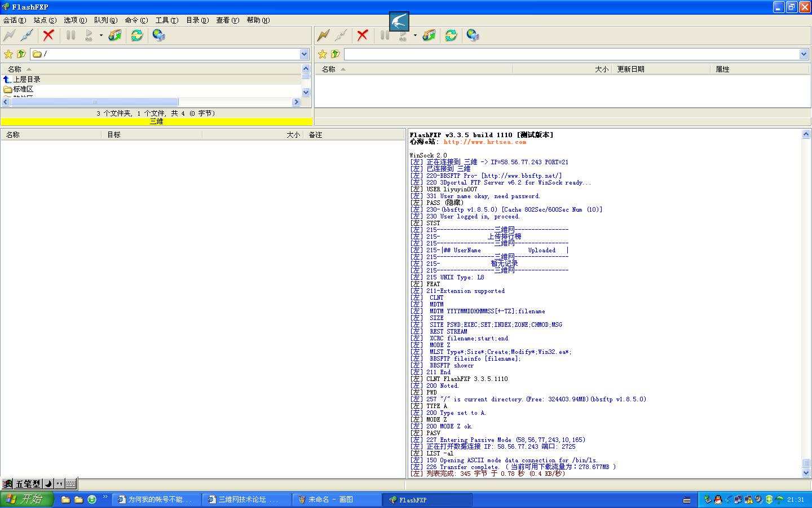Screen dimensions: 812x508
Task: Click the left pane disconnect plug icon
Action: [x=27, y=36]
